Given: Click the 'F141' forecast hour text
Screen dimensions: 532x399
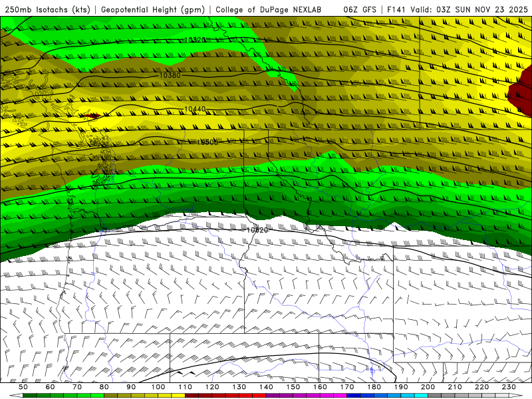Looking at the screenshot, I should 396,10.
